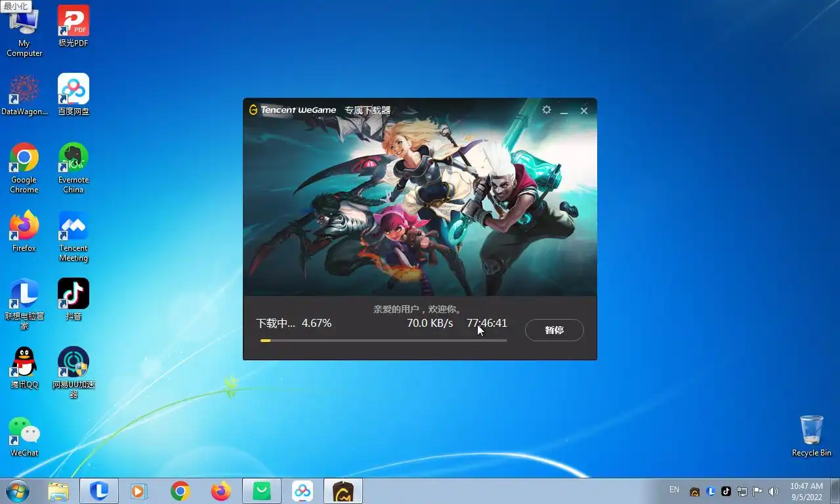Open File Explorer from taskbar
Screen dimensions: 840x504
(x=58, y=491)
